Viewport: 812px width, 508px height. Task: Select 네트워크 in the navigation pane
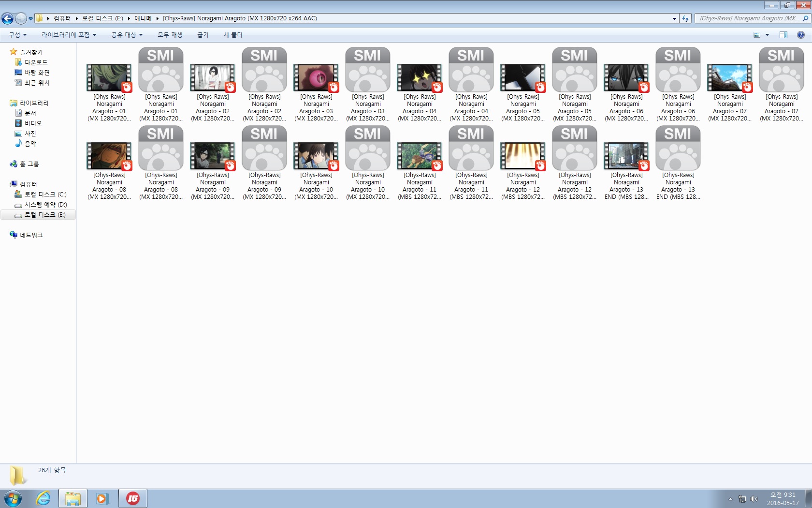coord(27,235)
